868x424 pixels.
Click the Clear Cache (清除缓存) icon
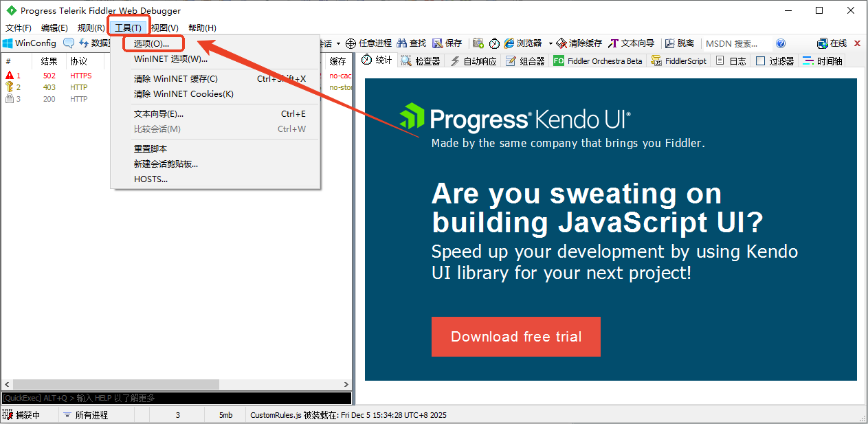tap(561, 43)
